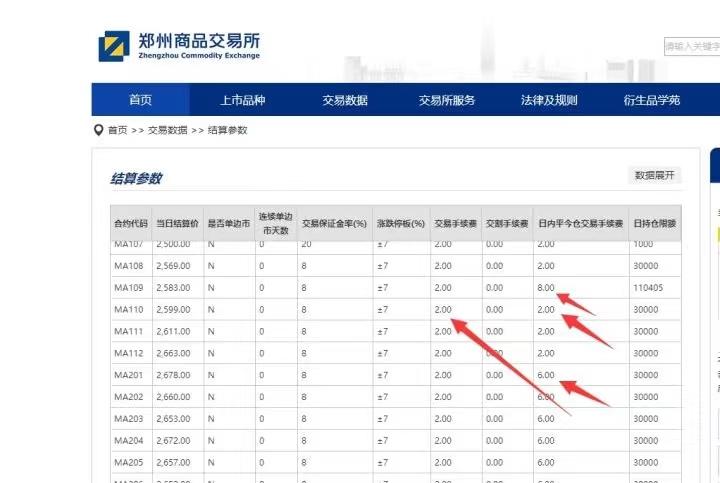Click the location pin breadcrumb icon
The image size is (720, 483).
(98, 130)
